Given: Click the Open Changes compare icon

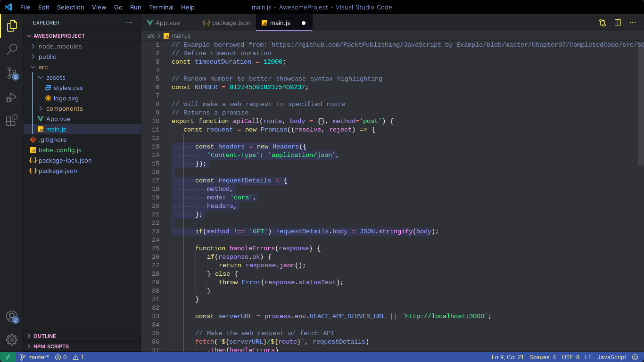Looking at the screenshot, I should coord(603,23).
